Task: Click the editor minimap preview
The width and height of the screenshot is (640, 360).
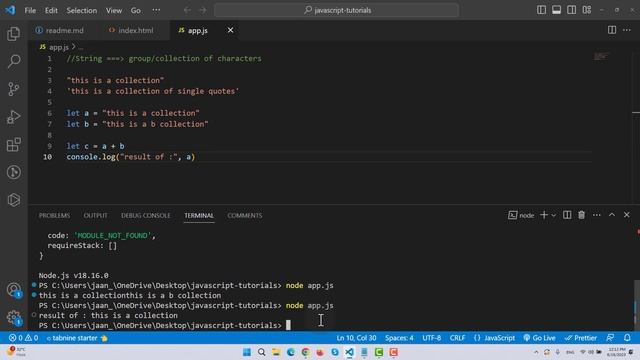Action: [x=601, y=56]
